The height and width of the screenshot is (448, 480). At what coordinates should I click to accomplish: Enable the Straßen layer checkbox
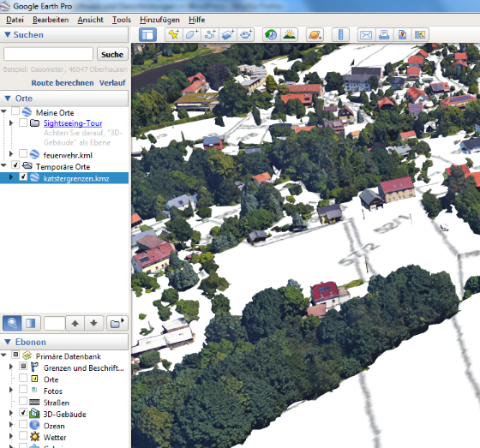23,401
